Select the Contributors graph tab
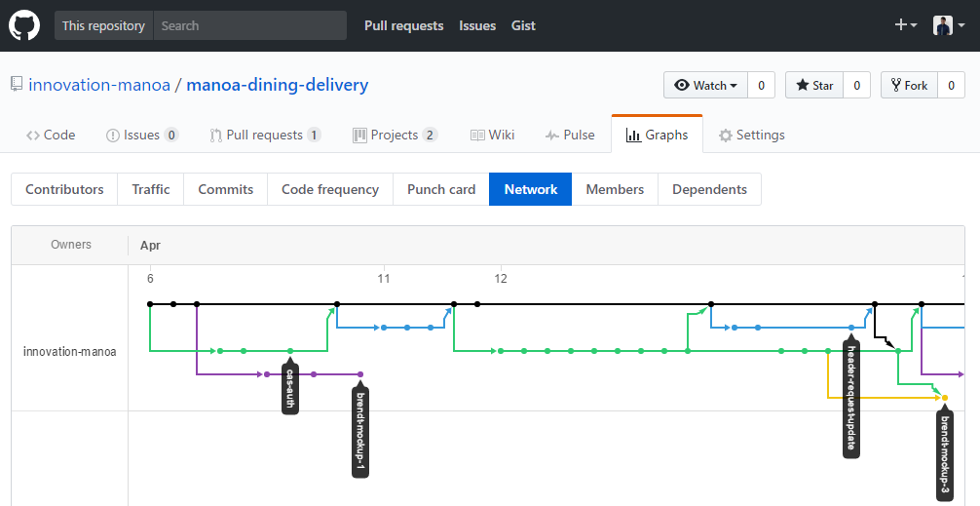The height and width of the screenshot is (506, 980). click(x=64, y=189)
